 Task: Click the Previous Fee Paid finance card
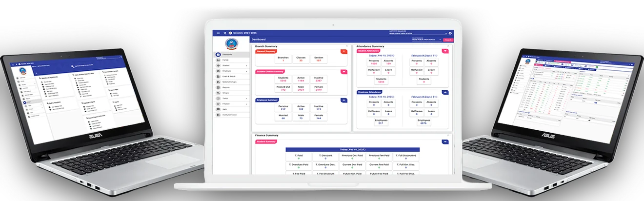click(379, 157)
